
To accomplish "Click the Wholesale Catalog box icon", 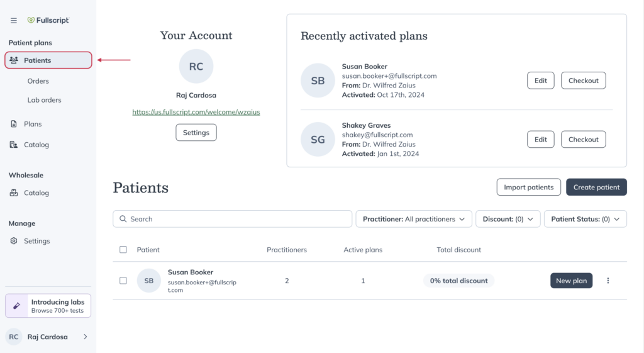I will (14, 193).
